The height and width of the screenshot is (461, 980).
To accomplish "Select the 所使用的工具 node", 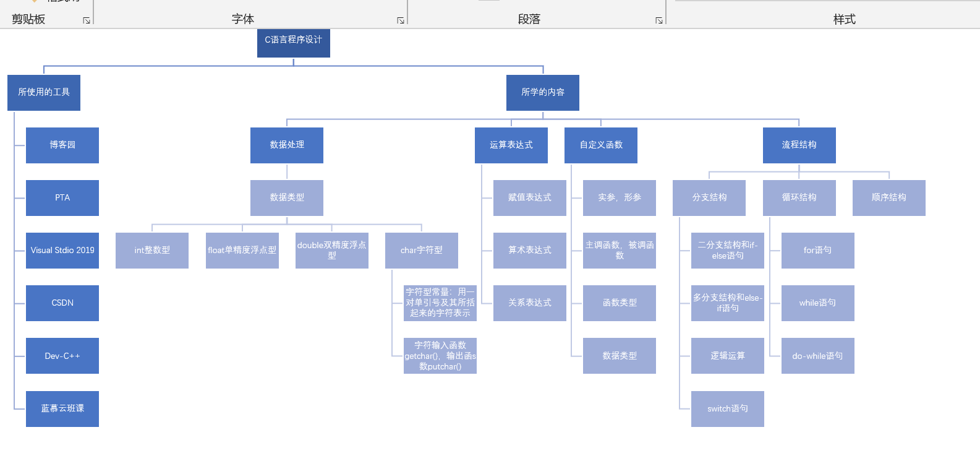I will (44, 93).
